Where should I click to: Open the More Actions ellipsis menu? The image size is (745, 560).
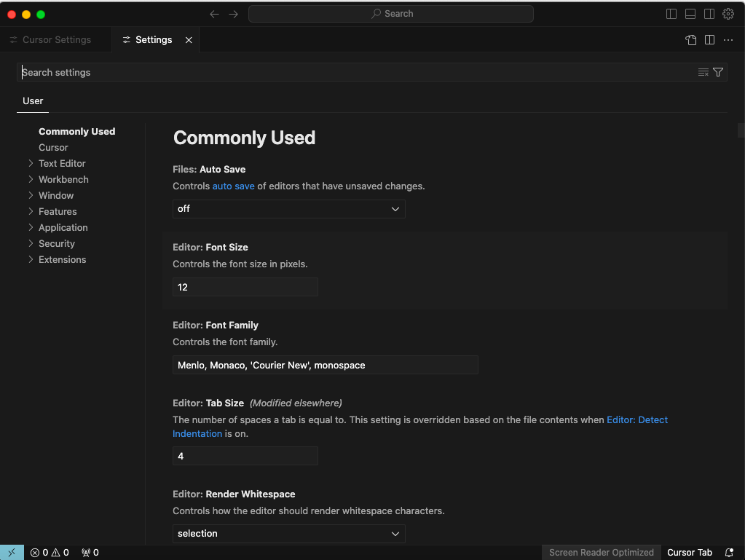point(728,40)
